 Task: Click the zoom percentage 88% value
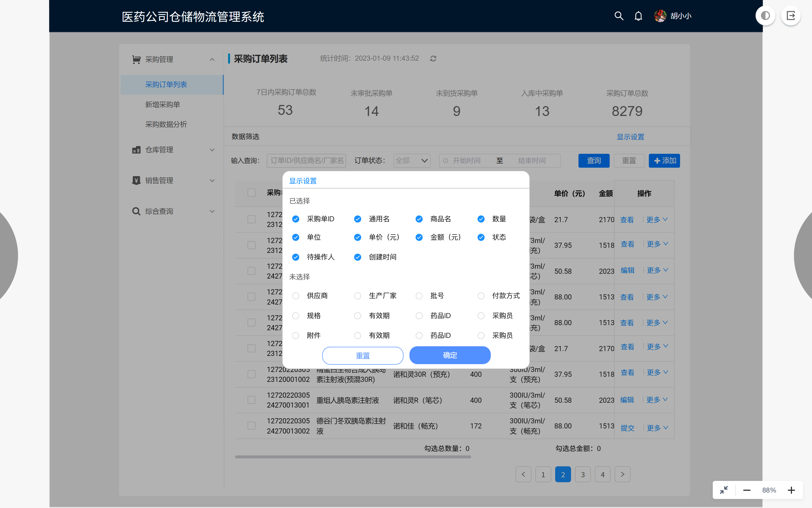[769, 490]
